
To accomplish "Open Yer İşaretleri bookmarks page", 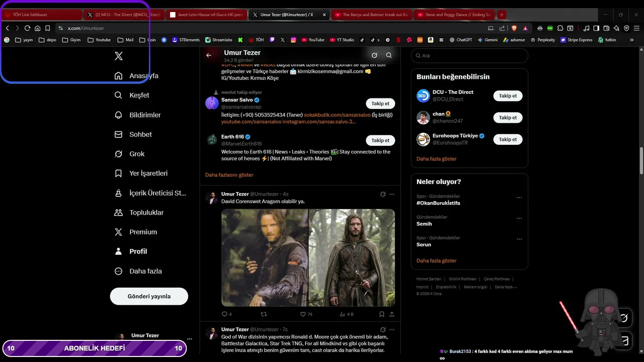I will (141, 173).
